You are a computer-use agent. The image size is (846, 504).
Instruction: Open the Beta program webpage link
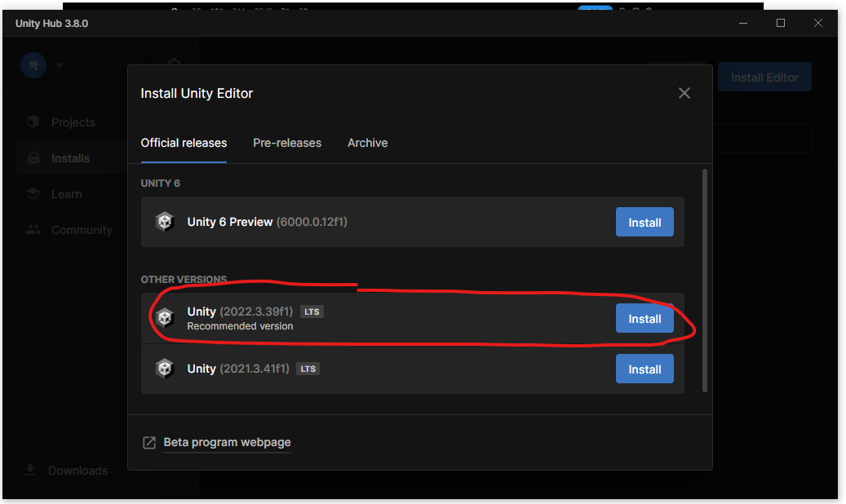[227, 442]
